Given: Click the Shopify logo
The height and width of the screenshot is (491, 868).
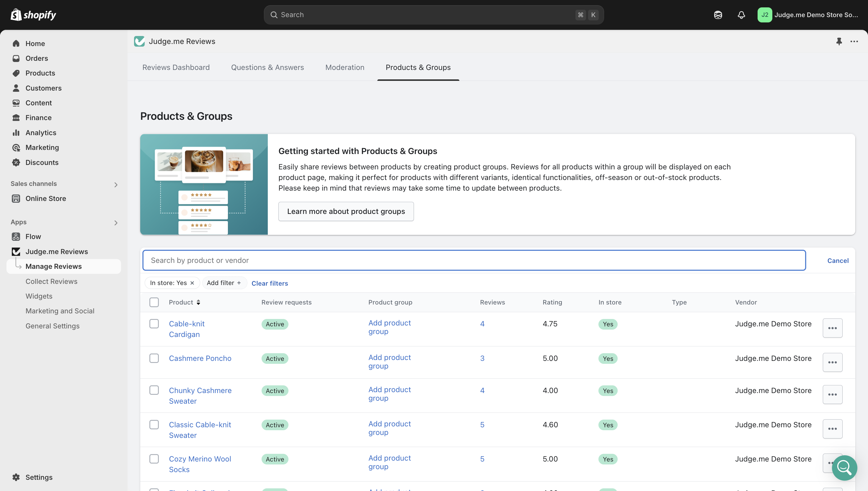Looking at the screenshot, I should (x=33, y=14).
